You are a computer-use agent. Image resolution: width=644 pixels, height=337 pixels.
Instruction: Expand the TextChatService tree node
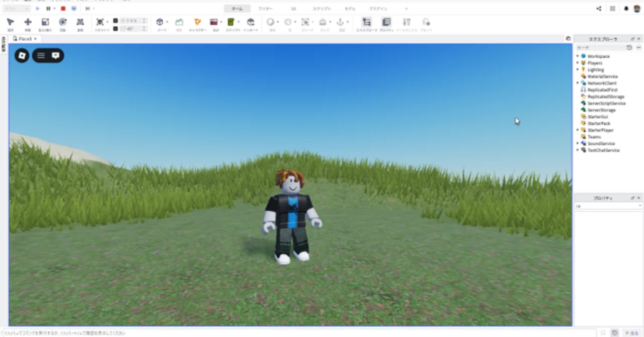(578, 150)
